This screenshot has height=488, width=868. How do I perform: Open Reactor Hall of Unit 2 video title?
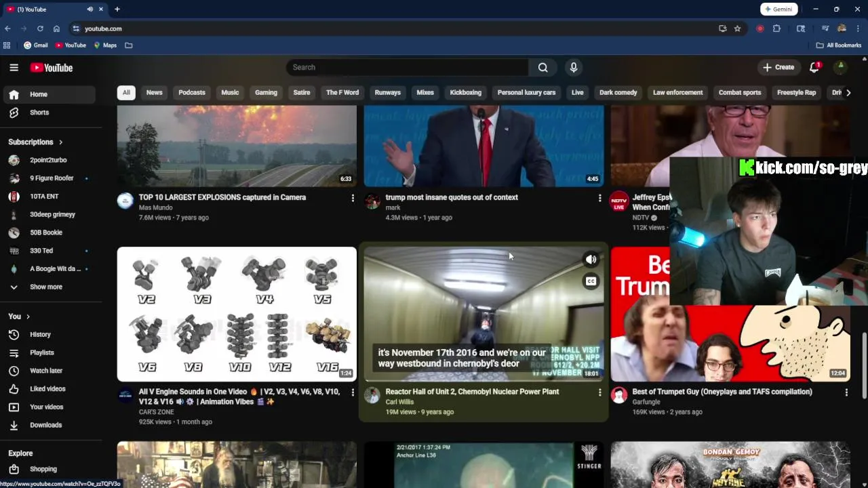pos(472,392)
